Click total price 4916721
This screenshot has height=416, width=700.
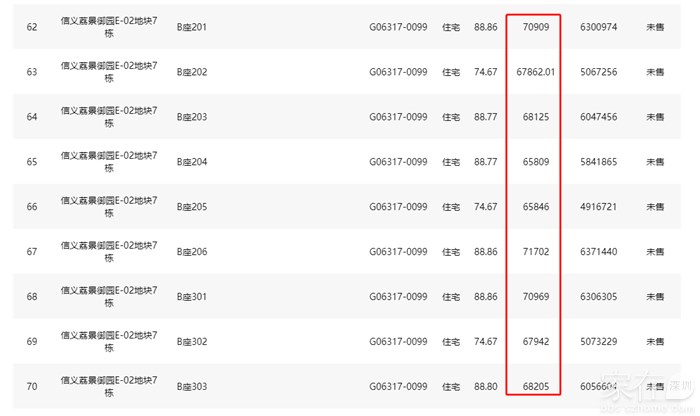(x=598, y=207)
